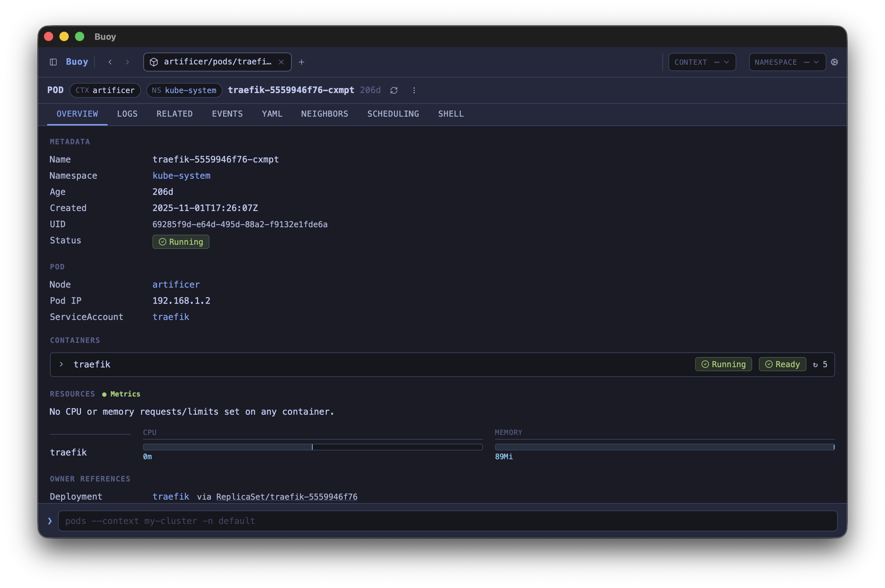Toggle the sidebar panel icon
885x588 pixels.
[53, 62]
